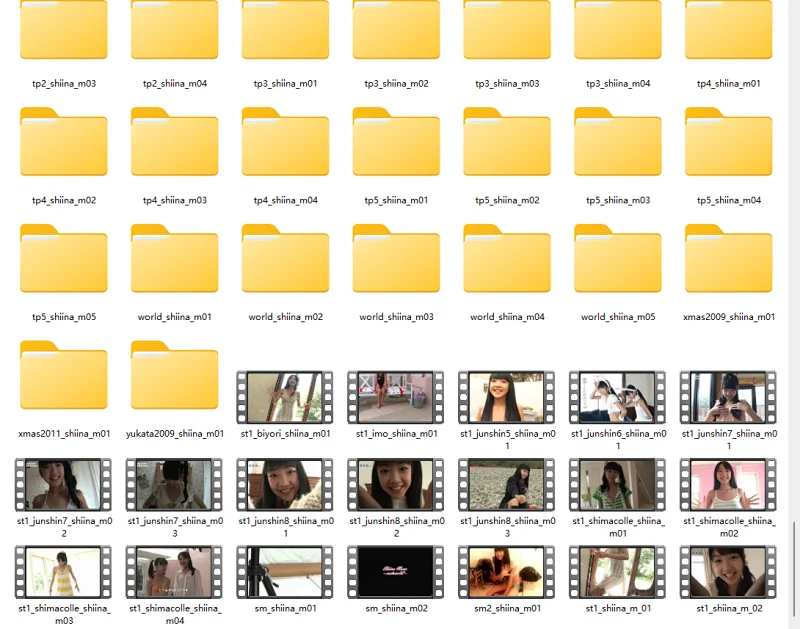Pick the st1_junshin6_shiina_m01 video thumbnail

[617, 397]
